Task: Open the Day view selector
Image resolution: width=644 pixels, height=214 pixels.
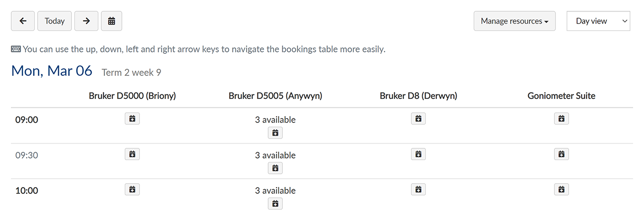Action: (598, 21)
